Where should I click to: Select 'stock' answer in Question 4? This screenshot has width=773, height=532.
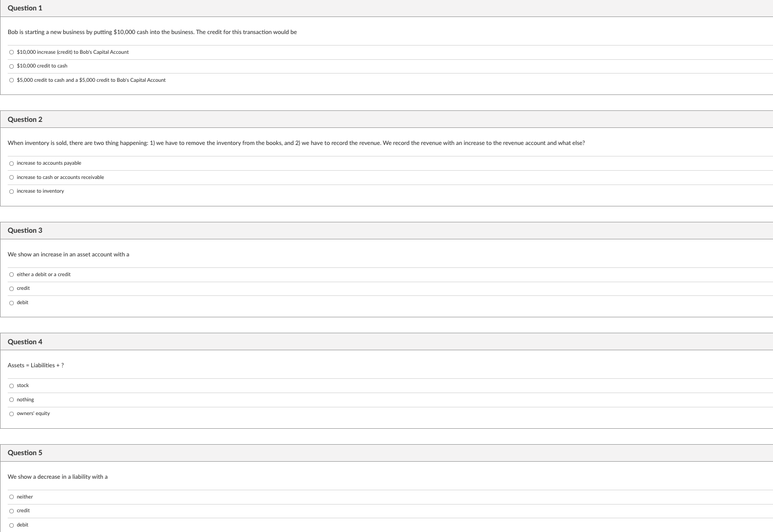coord(12,385)
